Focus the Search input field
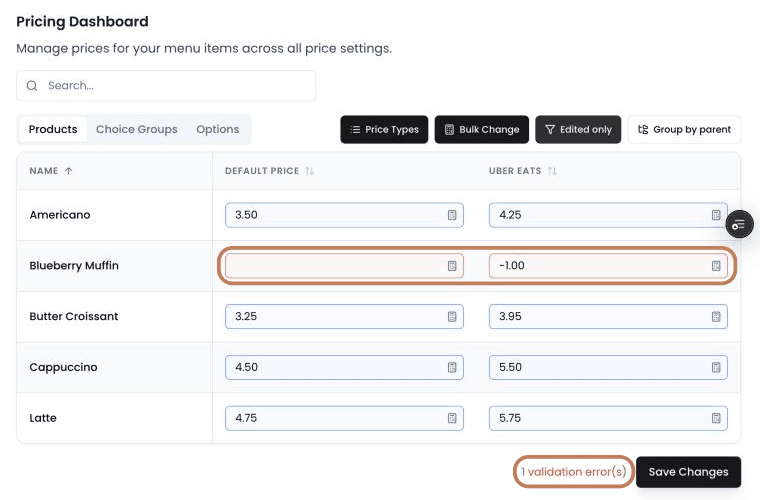Viewport: 760px width, 500px height. tap(166, 86)
